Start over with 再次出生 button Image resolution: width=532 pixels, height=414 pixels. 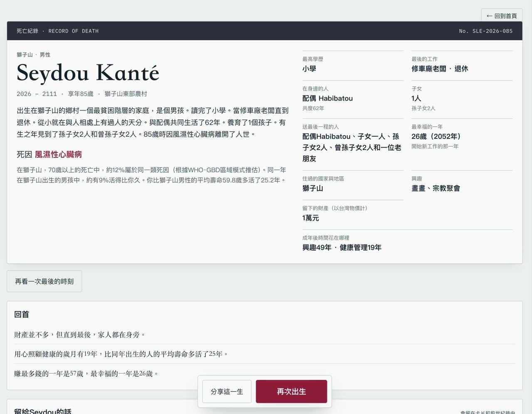tap(291, 392)
